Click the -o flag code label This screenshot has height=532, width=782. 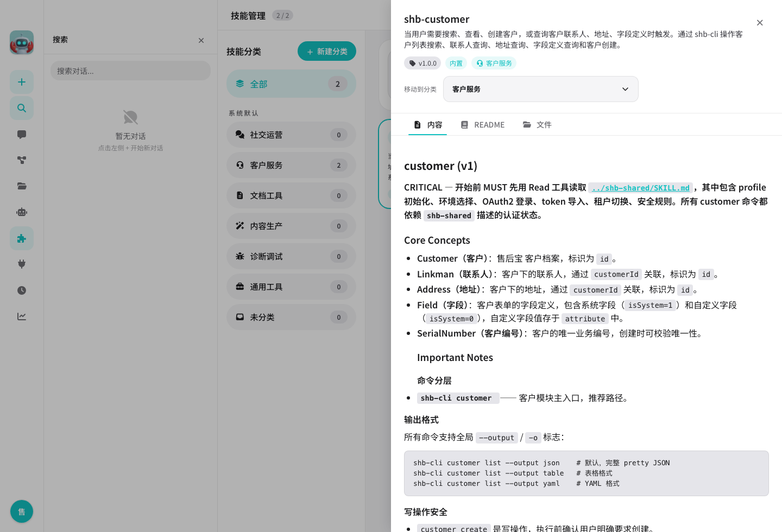pos(533,438)
